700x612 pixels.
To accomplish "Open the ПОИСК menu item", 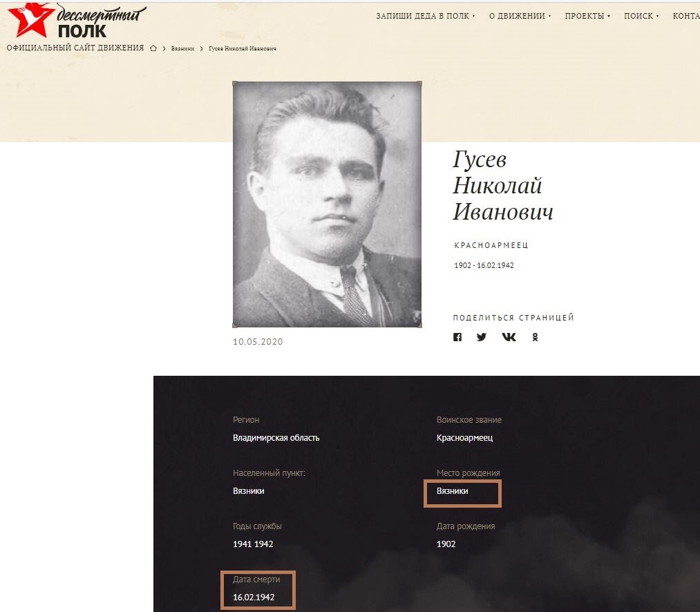I will [641, 16].
